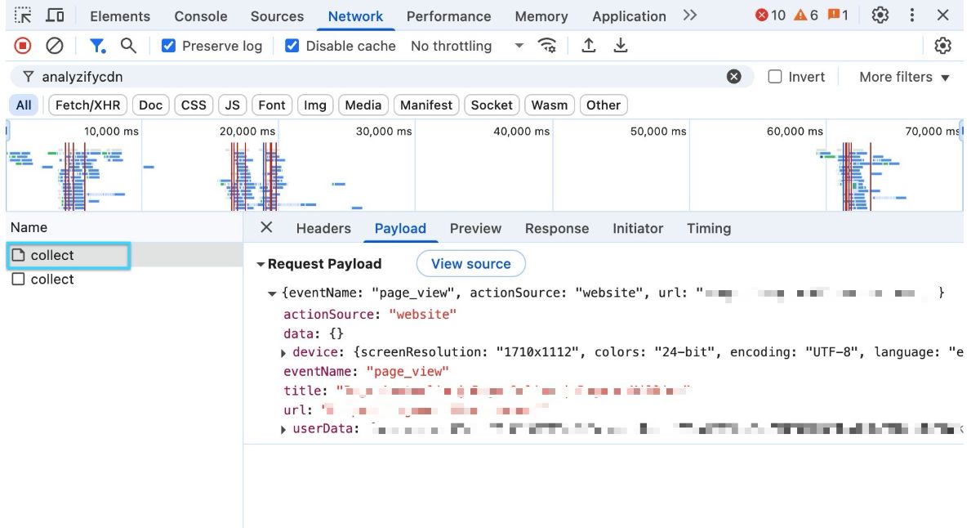Image resolution: width=980 pixels, height=528 pixels.
Task: Open the Headers tab
Action: click(323, 229)
